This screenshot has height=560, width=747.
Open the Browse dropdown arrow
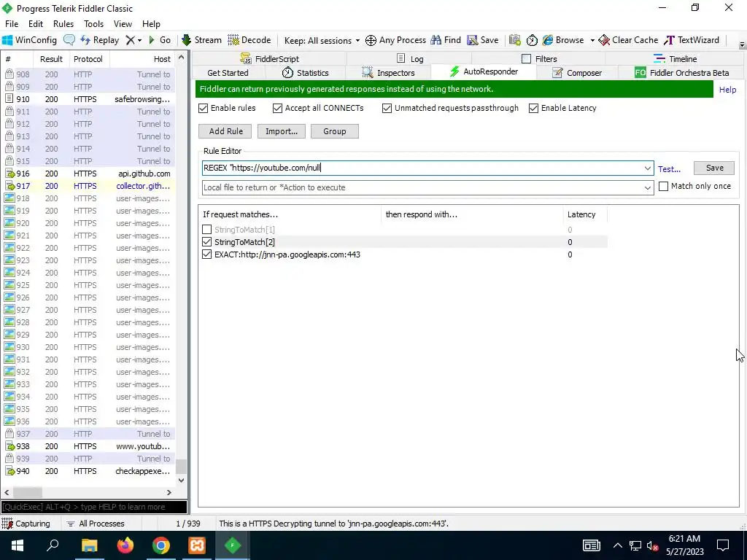click(592, 41)
